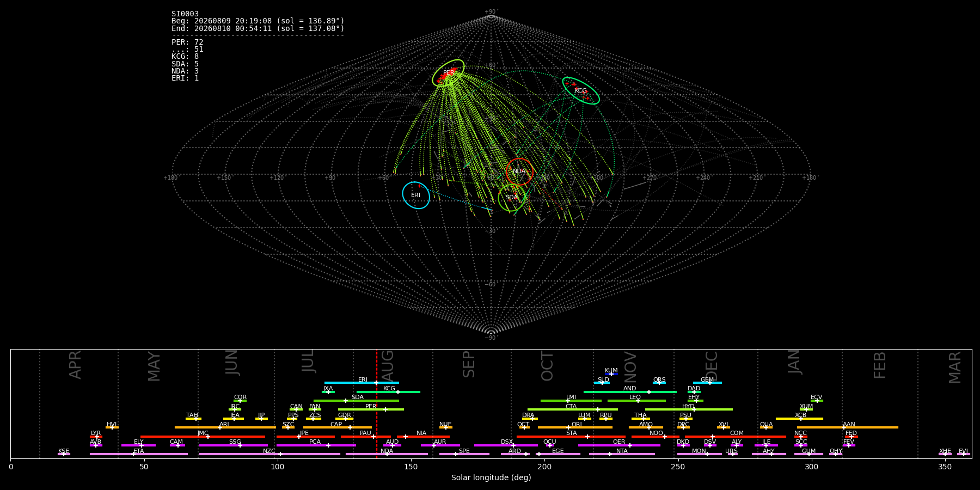The width and height of the screenshot is (980, 490).
Task: Select the LYR red shower bar
Action: (x=96, y=437)
